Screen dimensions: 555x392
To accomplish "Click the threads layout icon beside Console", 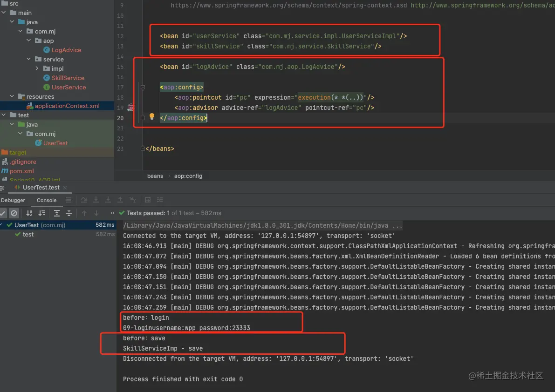I will 69,200.
